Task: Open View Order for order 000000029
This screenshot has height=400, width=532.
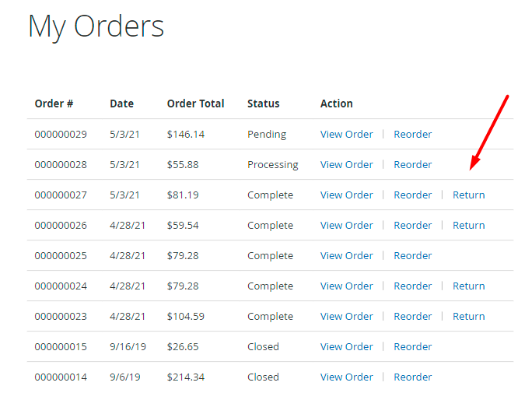Action: pos(346,134)
